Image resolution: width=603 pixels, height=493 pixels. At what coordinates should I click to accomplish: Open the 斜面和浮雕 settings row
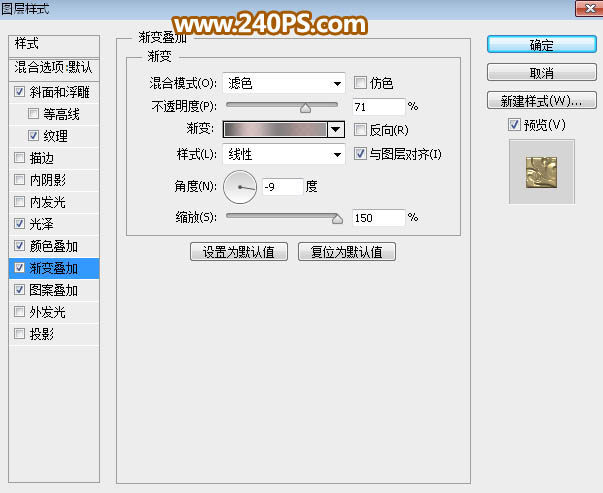[54, 92]
